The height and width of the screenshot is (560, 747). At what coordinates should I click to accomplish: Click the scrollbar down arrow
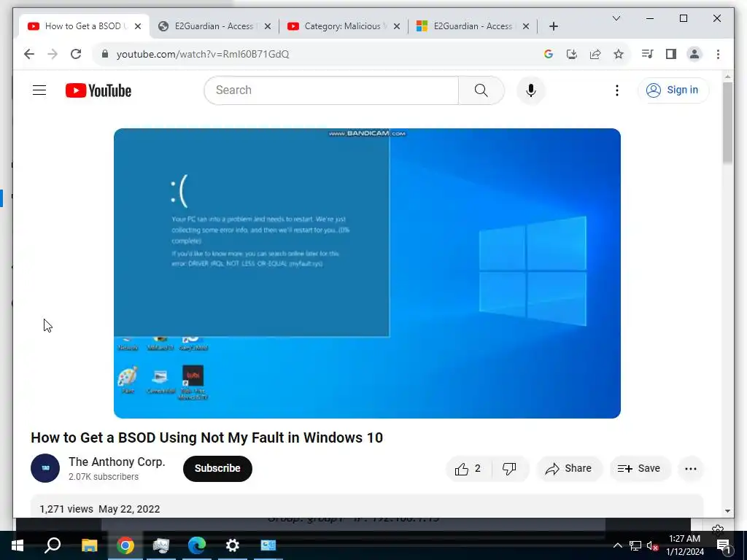point(727,511)
